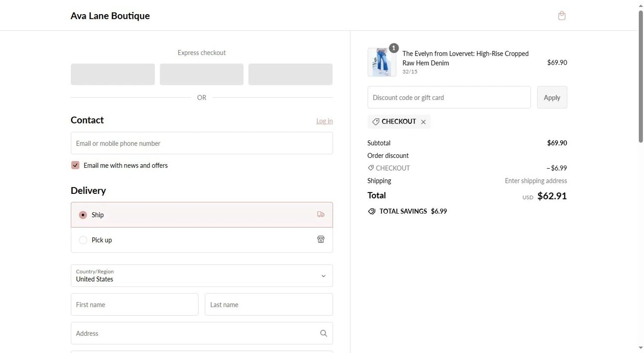Go to Ava Lane Boutique home
Viewport: 644px width, 353px height.
(x=110, y=16)
